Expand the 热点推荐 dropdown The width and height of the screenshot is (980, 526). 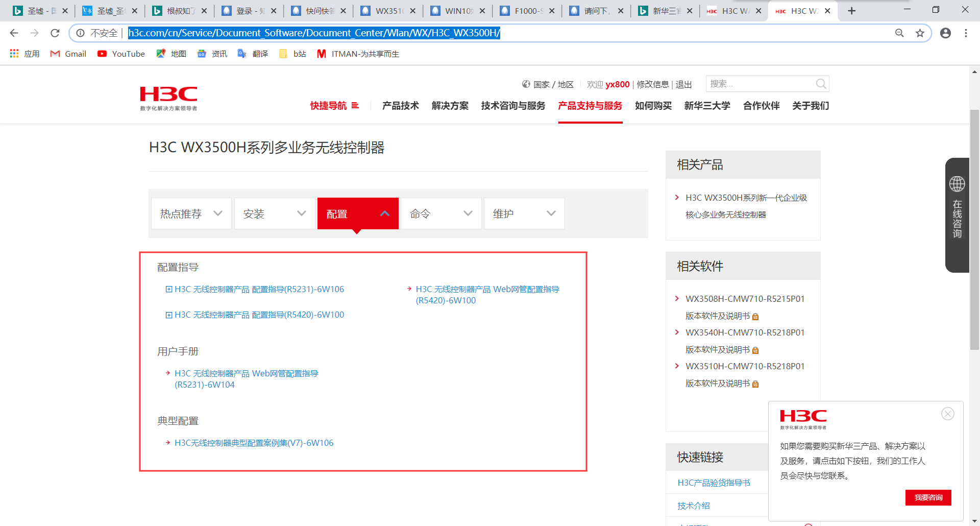click(x=191, y=213)
